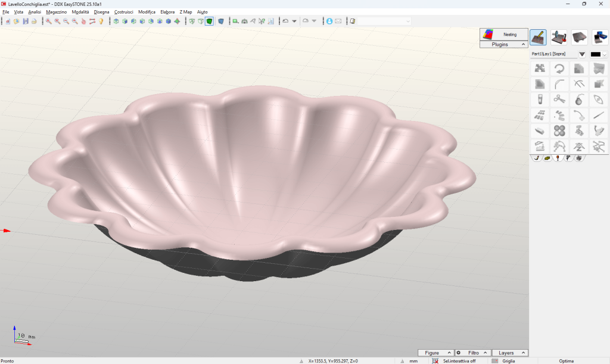Select the green shaded rendering mode icon

(x=209, y=21)
